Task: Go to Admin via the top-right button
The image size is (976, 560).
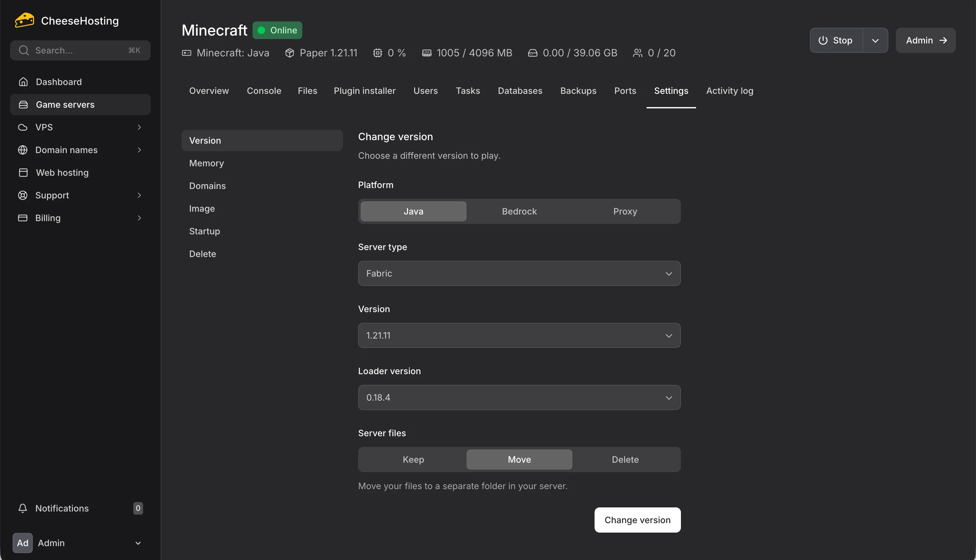Action: (925, 40)
